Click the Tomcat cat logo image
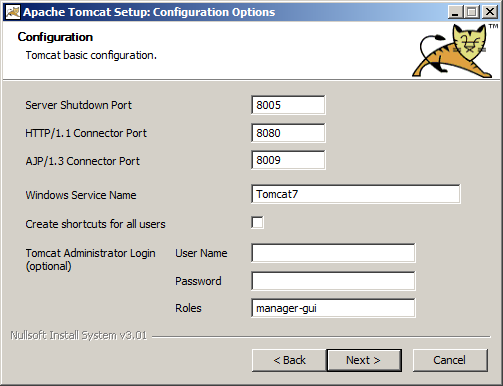Image resolution: width=503 pixels, height=386 pixels. (x=455, y=51)
